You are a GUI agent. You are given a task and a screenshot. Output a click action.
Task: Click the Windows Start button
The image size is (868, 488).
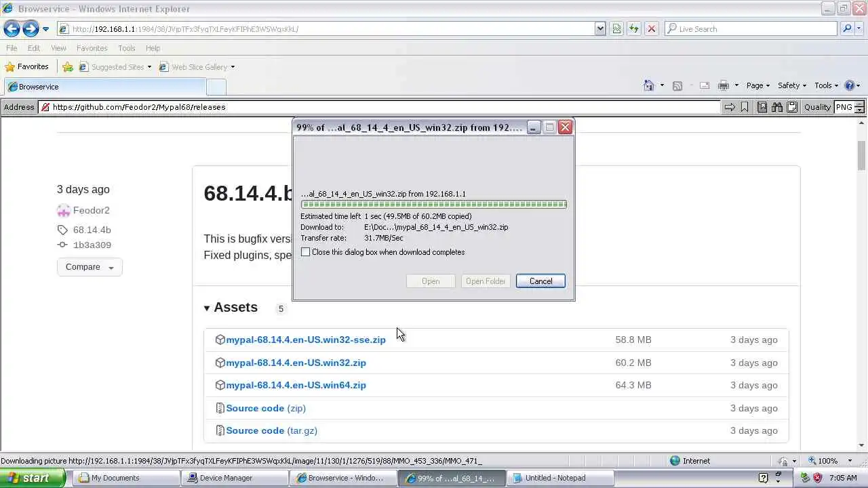[x=33, y=478]
